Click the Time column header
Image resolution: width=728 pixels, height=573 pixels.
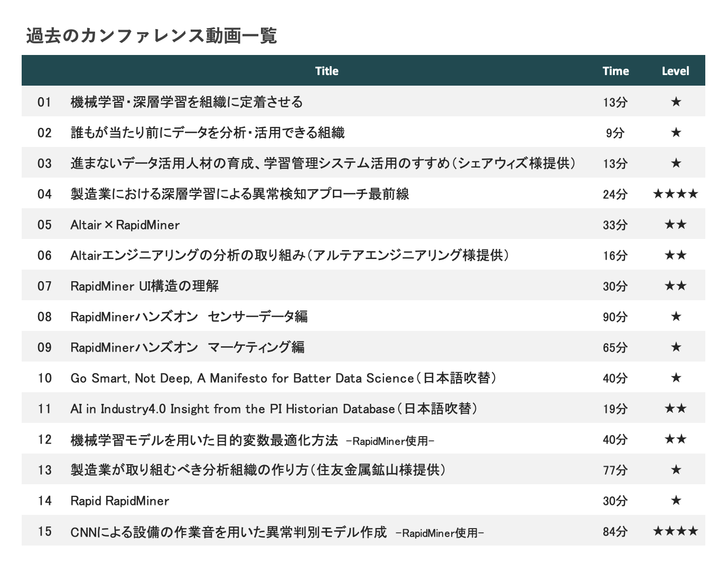[615, 71]
